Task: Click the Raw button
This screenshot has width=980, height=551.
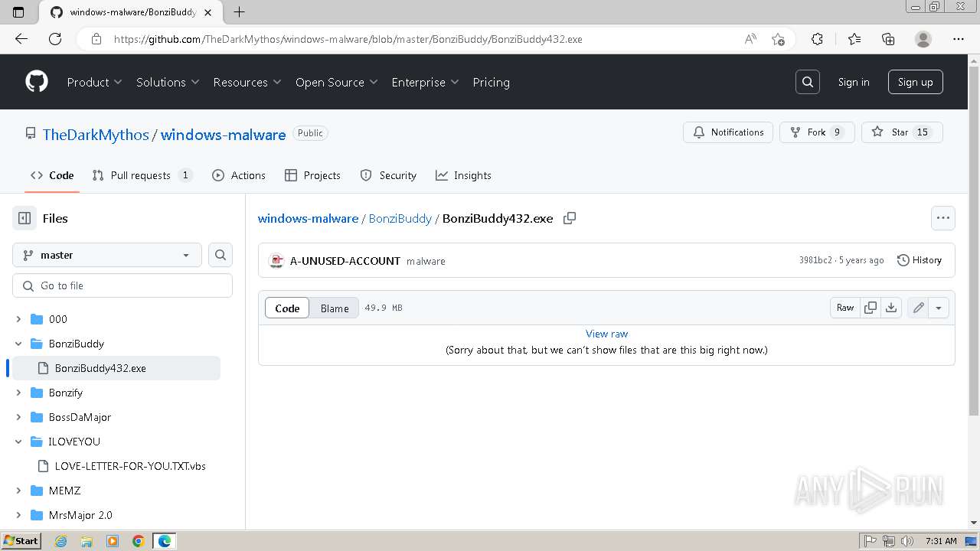Action: (x=845, y=308)
